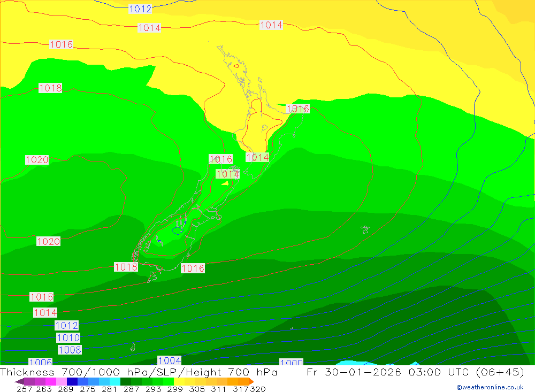
Task: Click the map title 'Thickness 700/1000 hPa/SLP/Height 700 hPa'
Action: [139, 372]
